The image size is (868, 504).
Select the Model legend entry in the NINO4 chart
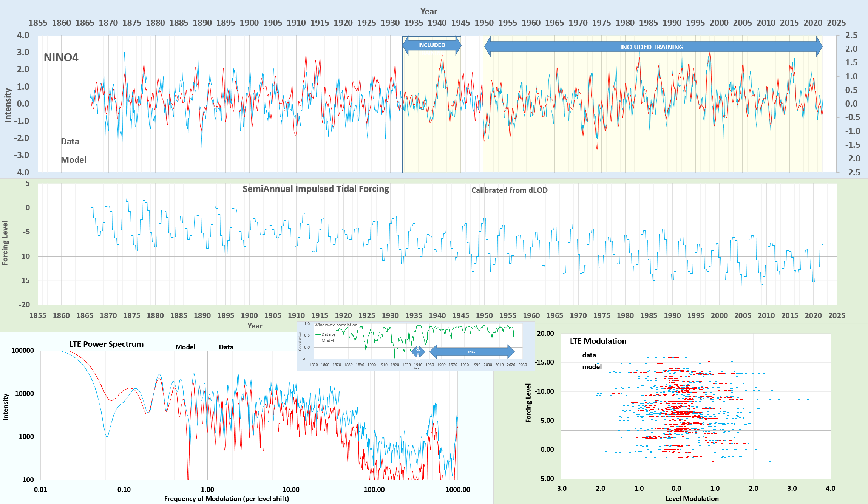click(x=73, y=160)
